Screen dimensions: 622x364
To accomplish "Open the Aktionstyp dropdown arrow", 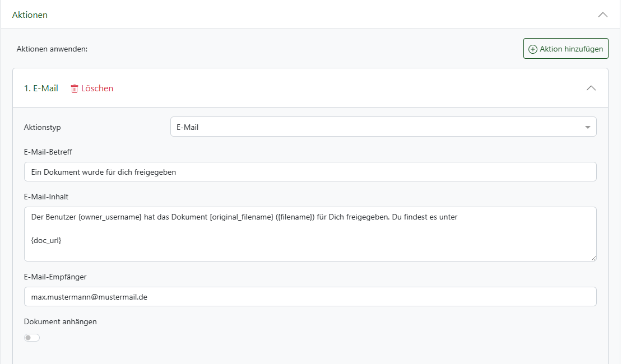I will pos(587,127).
